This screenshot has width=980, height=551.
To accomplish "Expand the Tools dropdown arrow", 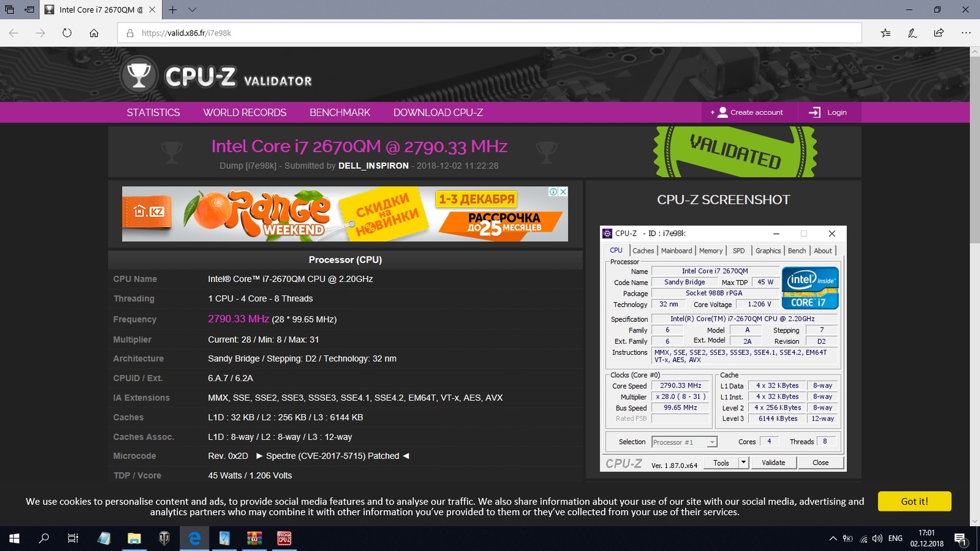I will click(744, 463).
